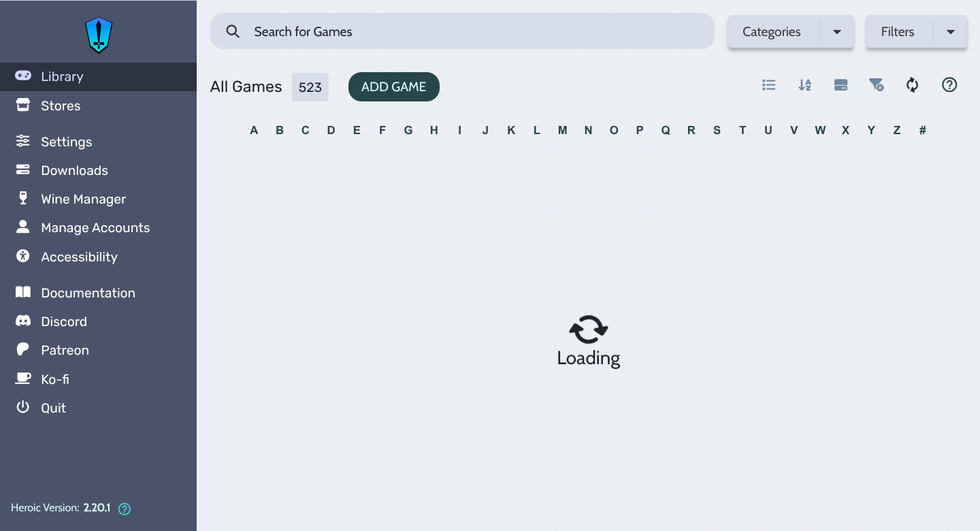This screenshot has width=980, height=531.
Task: Click the Heroic logo icon
Action: click(x=99, y=35)
